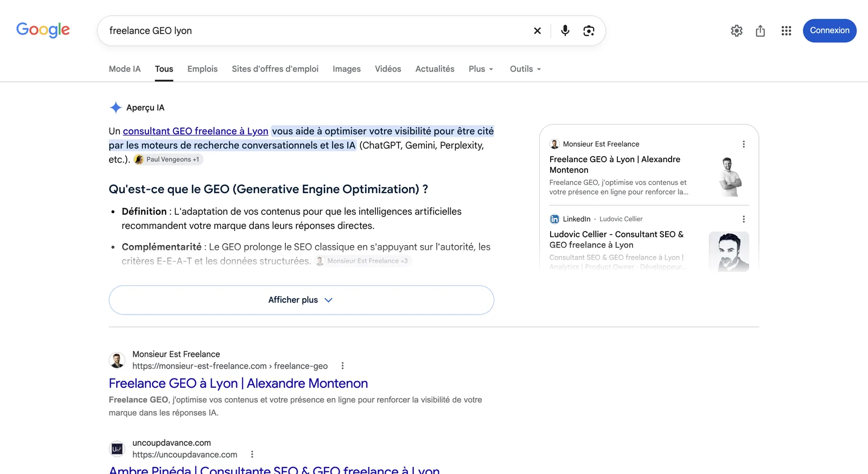
Task: Open options menu for Monsieur Est Freelance card
Action: point(744,144)
